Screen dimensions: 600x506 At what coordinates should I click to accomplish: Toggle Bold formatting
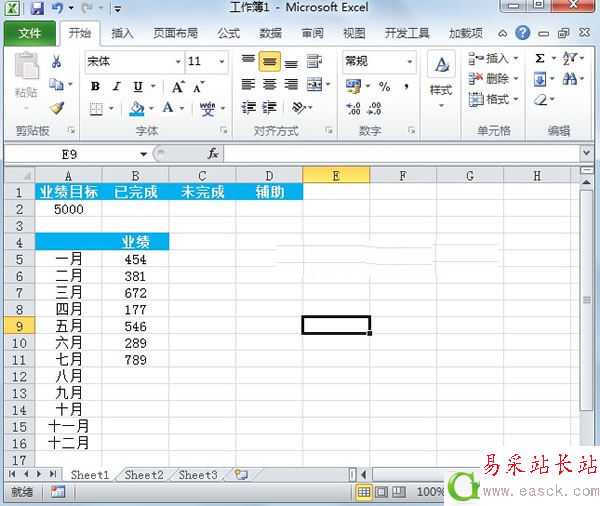pos(95,87)
